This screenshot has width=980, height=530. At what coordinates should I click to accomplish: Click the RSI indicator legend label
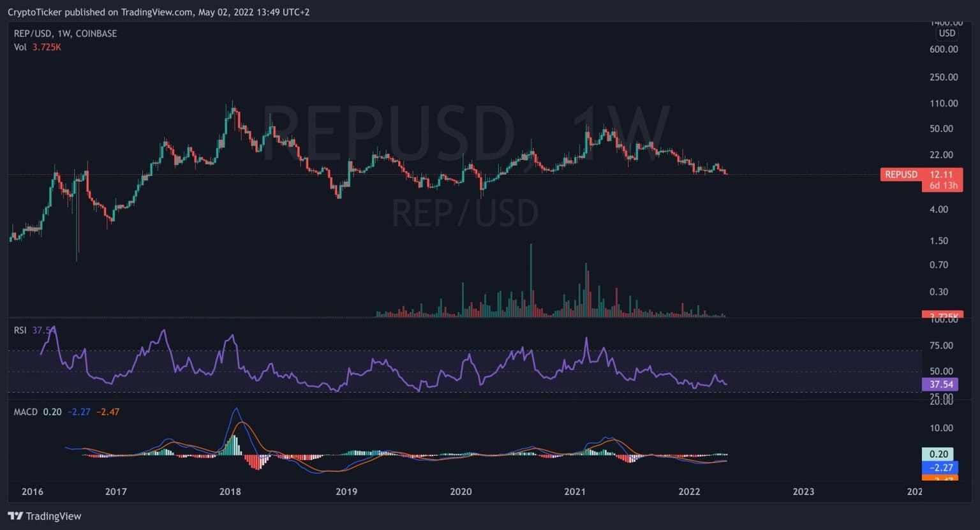[x=20, y=330]
